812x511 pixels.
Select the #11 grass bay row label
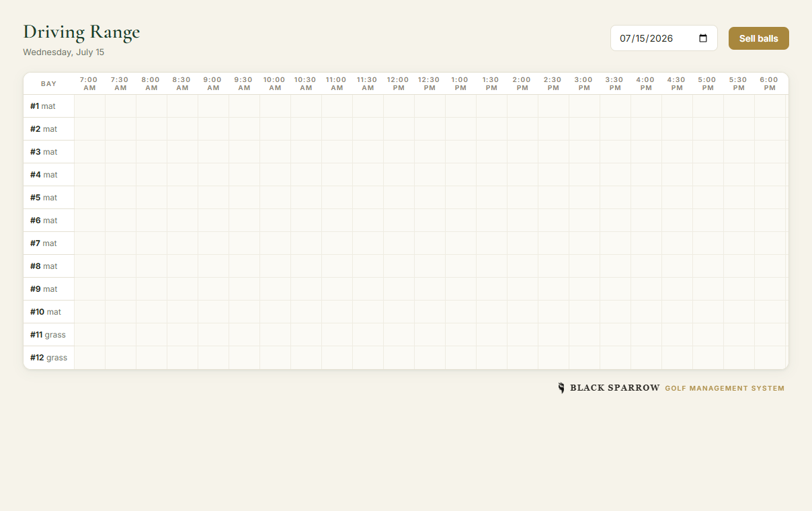[49, 335]
